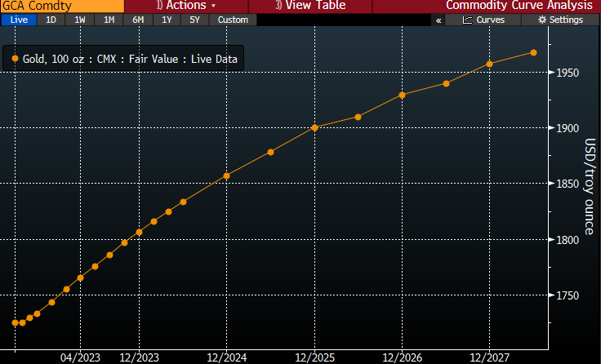
Task: Select the 1M range tab
Action: (x=109, y=20)
